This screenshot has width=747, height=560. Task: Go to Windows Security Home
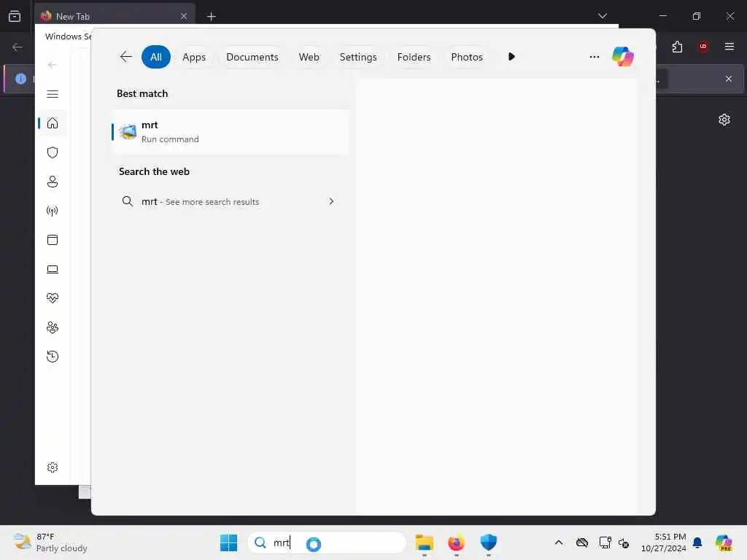click(x=53, y=123)
